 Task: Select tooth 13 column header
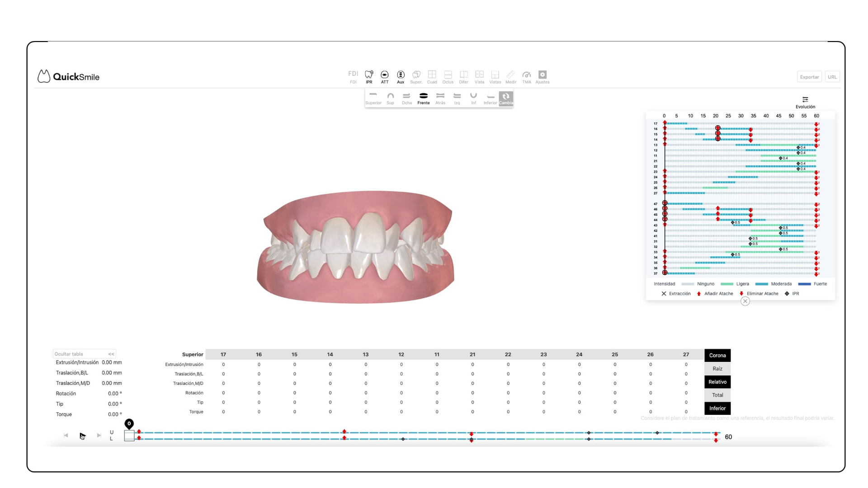(366, 355)
